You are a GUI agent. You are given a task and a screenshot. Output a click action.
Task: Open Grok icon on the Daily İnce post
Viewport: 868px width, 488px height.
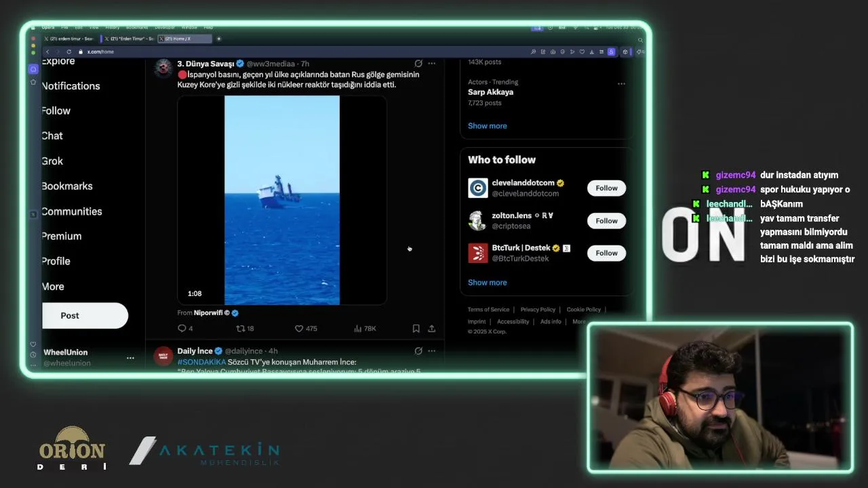(418, 351)
